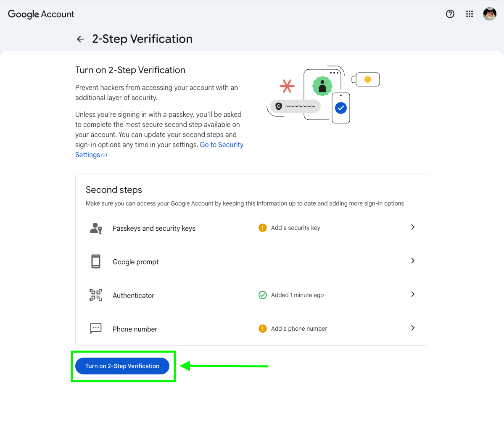This screenshot has width=504, height=424.
Task: Click the Authenticator QR code icon
Action: pos(96,295)
